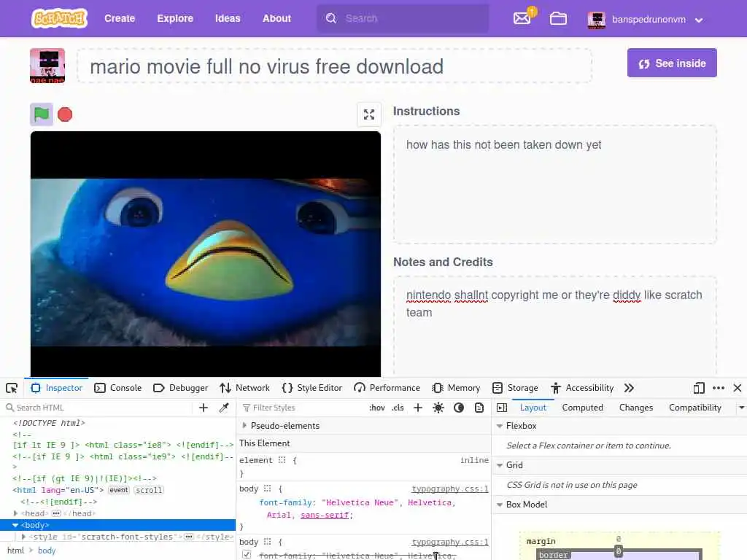Screen dimensions: 747x560
Task: Click the ellipsis badge inside the head node
Action: point(56,513)
